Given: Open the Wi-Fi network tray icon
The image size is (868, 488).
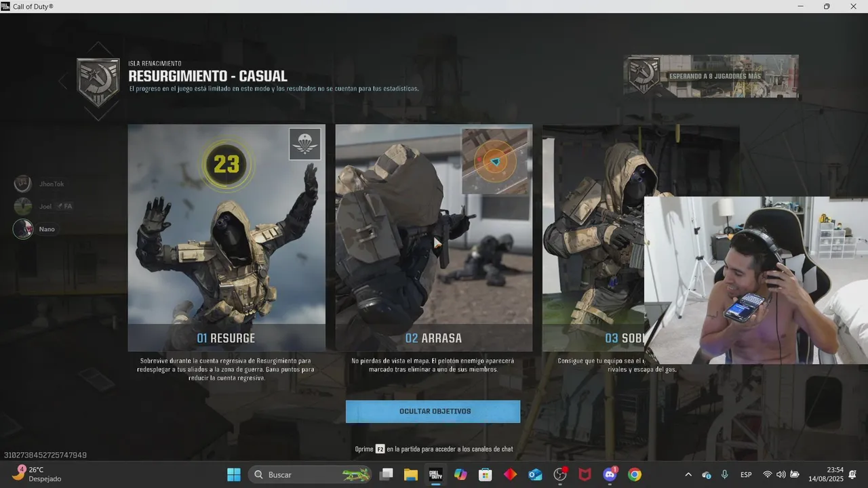Looking at the screenshot, I should point(768,474).
